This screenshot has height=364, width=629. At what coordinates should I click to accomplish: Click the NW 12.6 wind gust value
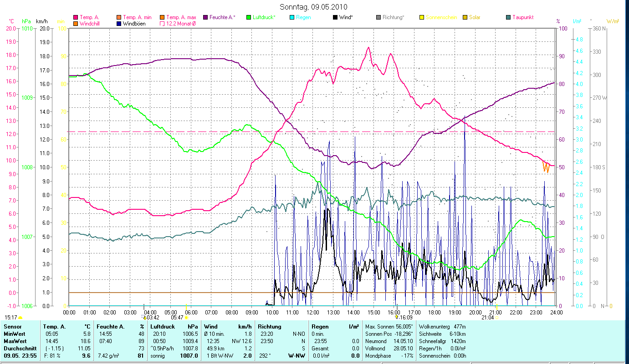(242, 341)
